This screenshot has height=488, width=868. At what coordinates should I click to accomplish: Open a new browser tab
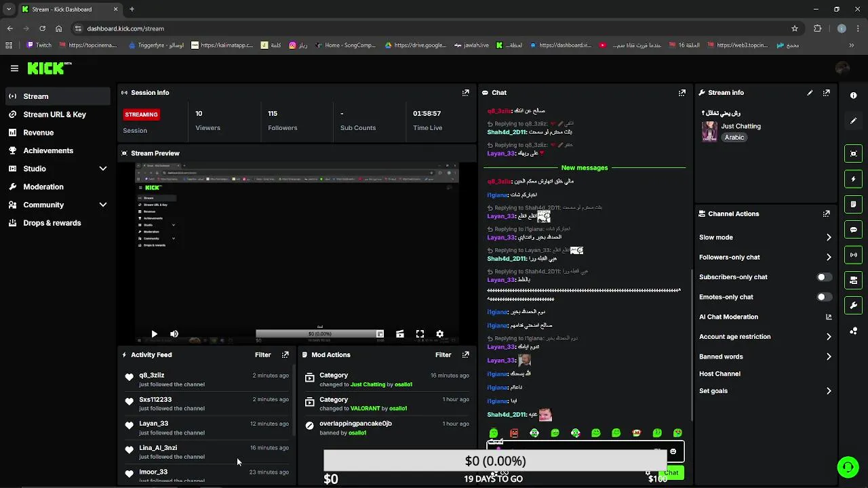click(x=132, y=9)
